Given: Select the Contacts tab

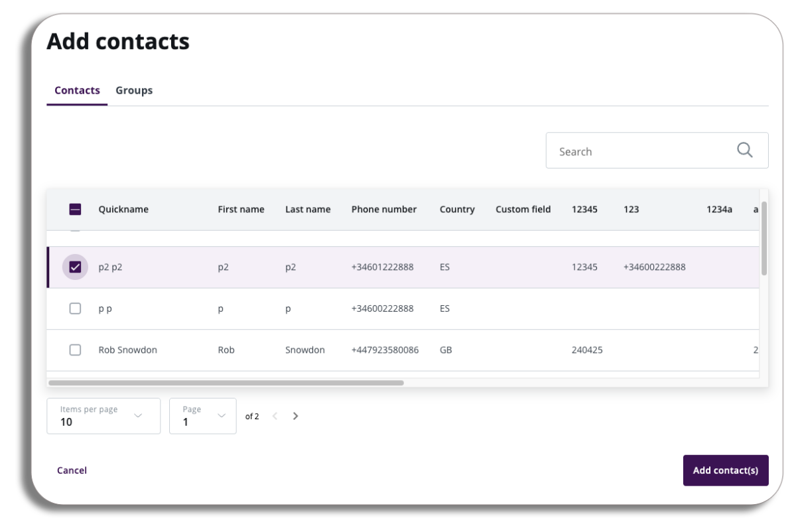Looking at the screenshot, I should [x=77, y=90].
